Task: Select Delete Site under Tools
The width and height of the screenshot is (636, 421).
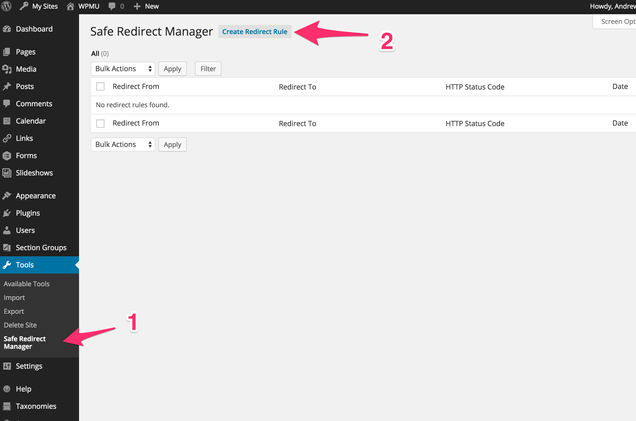Action: point(20,325)
